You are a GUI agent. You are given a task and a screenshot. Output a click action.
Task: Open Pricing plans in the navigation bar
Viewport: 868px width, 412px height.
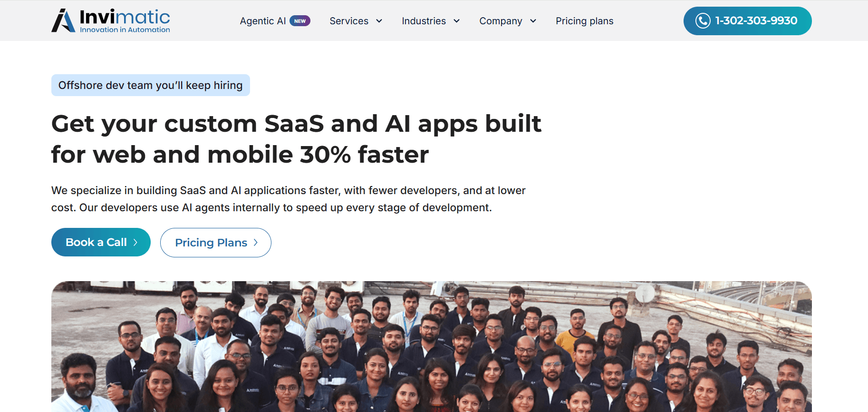585,21
